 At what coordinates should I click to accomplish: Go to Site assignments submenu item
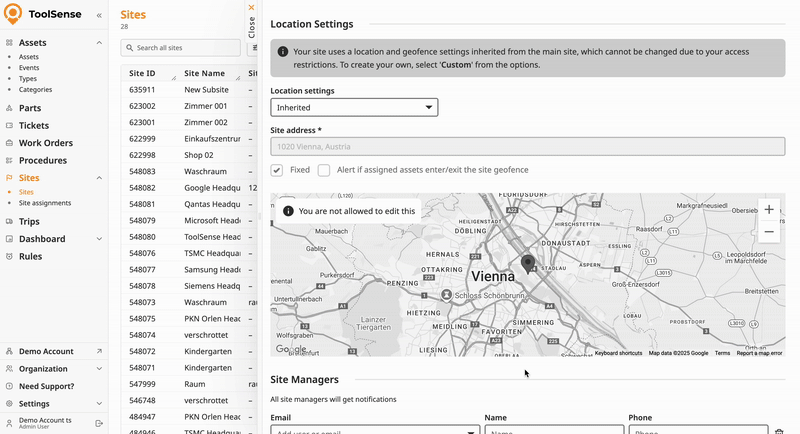click(x=46, y=203)
